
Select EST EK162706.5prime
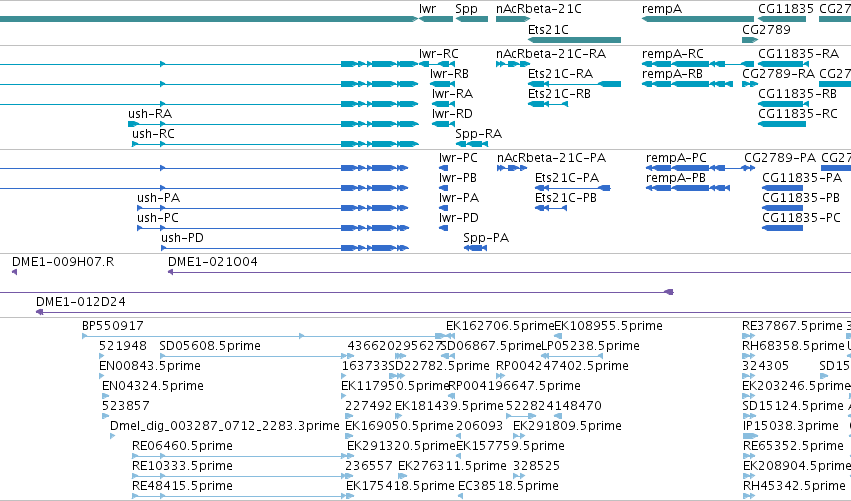coord(500,326)
